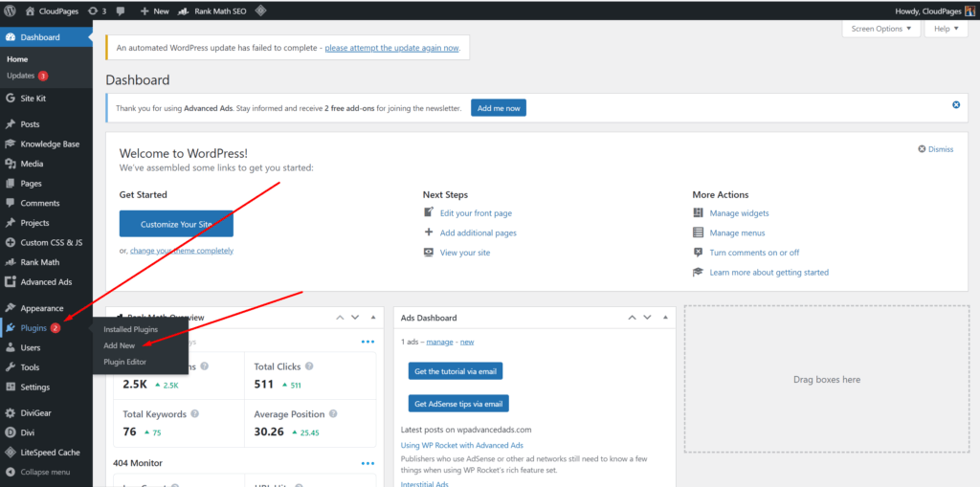This screenshot has height=487, width=980.
Task: Click the Tools wrench icon
Action: tap(10, 367)
